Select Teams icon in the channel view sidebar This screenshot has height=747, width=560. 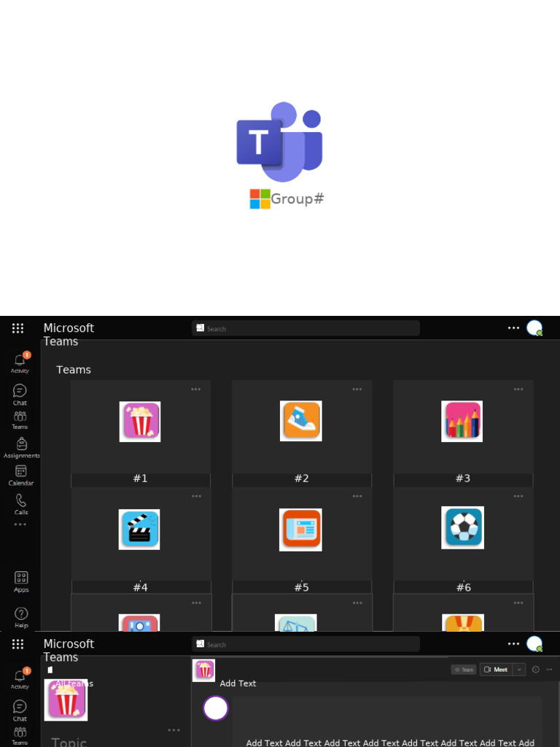coord(20,736)
